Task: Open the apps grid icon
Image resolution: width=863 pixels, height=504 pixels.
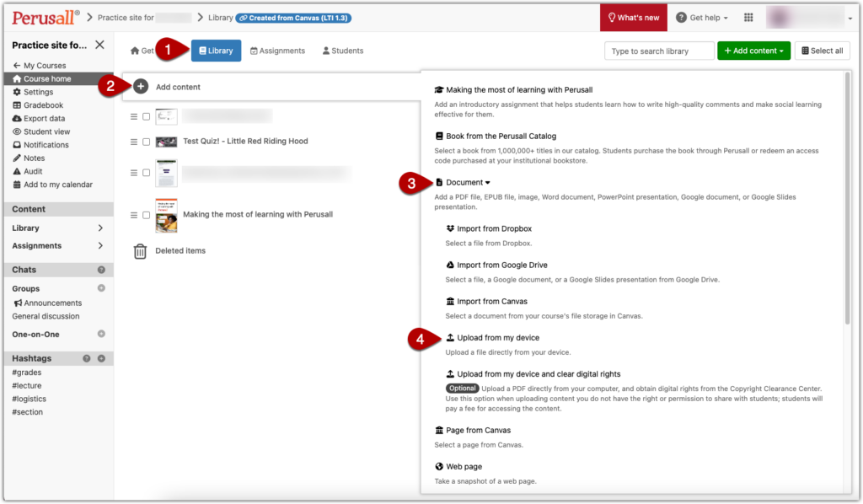Action: click(748, 18)
